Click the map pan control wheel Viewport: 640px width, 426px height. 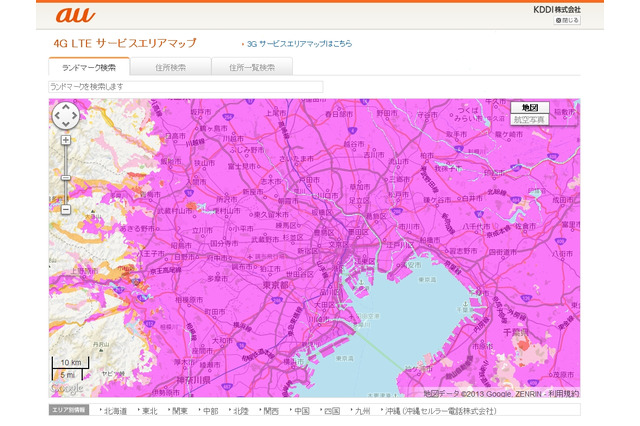point(65,116)
